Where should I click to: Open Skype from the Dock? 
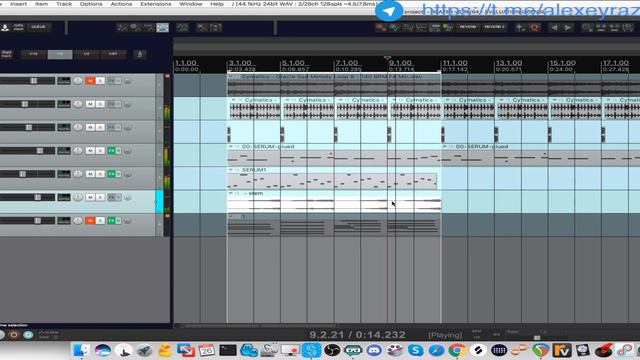coord(415,350)
